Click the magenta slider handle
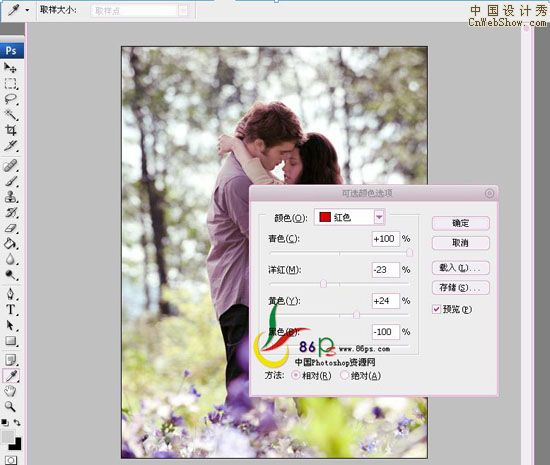This screenshot has width=550, height=465. click(323, 284)
